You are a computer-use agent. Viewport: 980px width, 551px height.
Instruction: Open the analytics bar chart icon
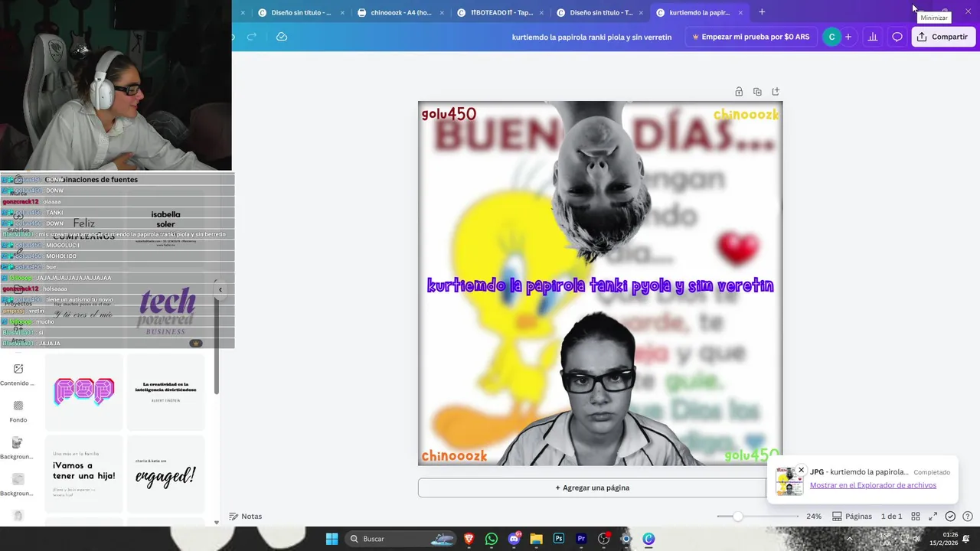(x=872, y=37)
